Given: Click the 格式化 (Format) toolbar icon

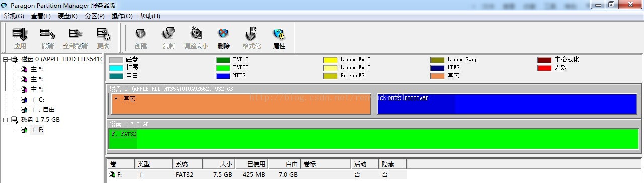Looking at the screenshot, I should pos(251,34).
